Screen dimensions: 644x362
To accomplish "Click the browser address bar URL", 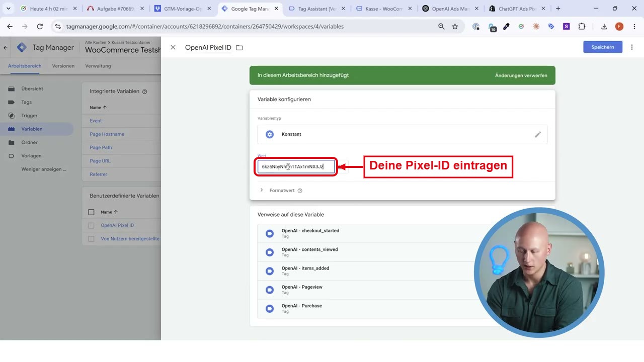I will (x=205, y=27).
